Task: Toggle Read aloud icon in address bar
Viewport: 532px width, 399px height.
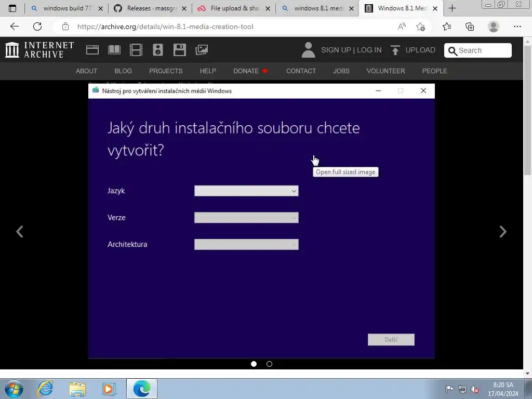Action: pyautogui.click(x=402, y=26)
